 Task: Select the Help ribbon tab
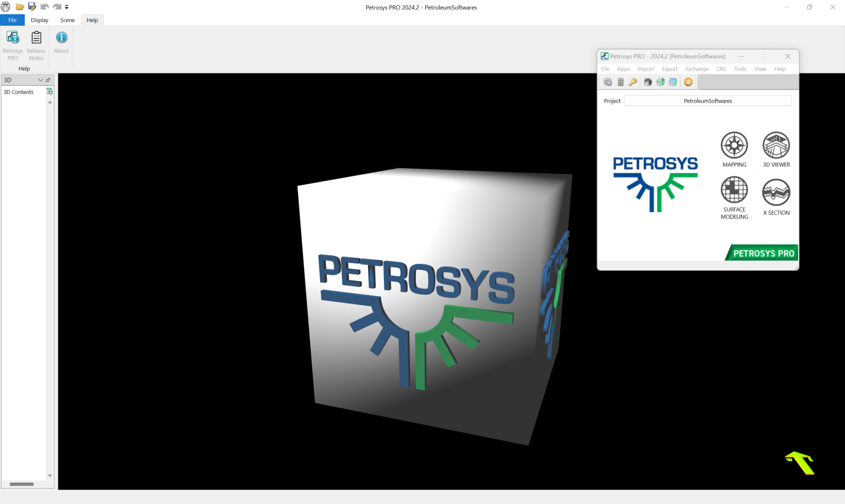tap(92, 20)
